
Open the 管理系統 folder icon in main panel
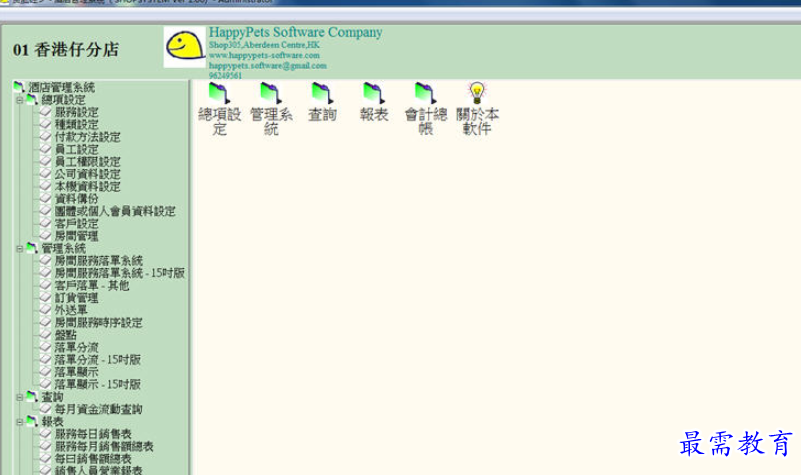(270, 93)
